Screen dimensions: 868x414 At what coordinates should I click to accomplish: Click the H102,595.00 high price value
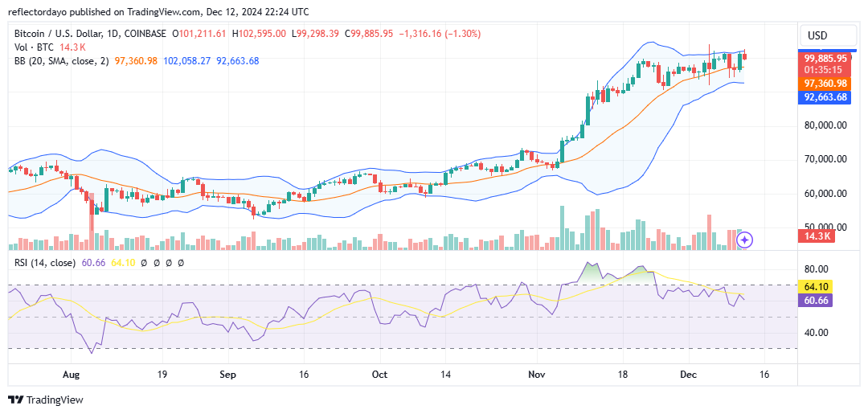pyautogui.click(x=259, y=34)
